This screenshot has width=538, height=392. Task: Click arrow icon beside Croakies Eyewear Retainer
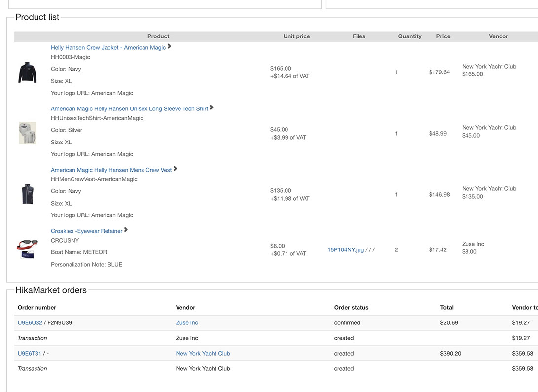tap(126, 230)
